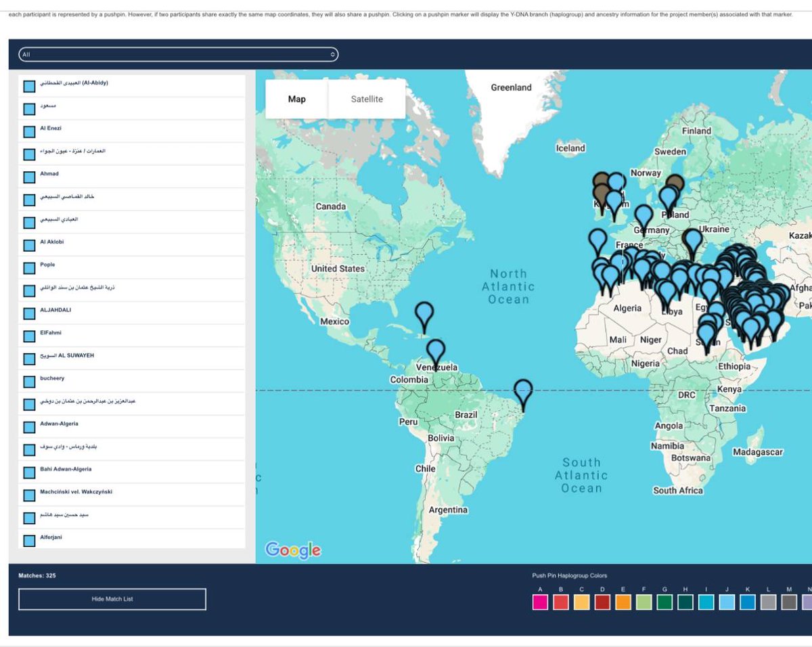The width and height of the screenshot is (812, 647).
Task: Click the blue square beside ALJAHDALI
Action: point(29,313)
